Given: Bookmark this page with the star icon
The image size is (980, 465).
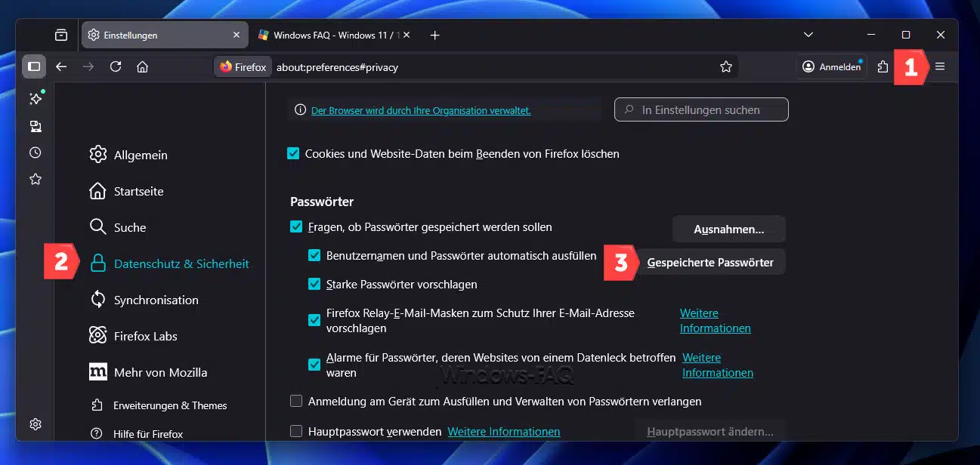Looking at the screenshot, I should click(x=726, y=66).
